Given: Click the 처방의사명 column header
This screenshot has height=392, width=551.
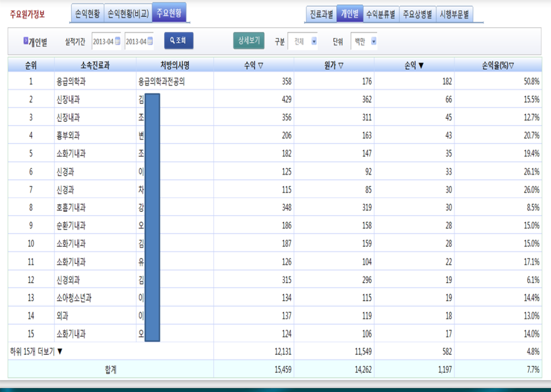Looking at the screenshot, I should [175, 65].
